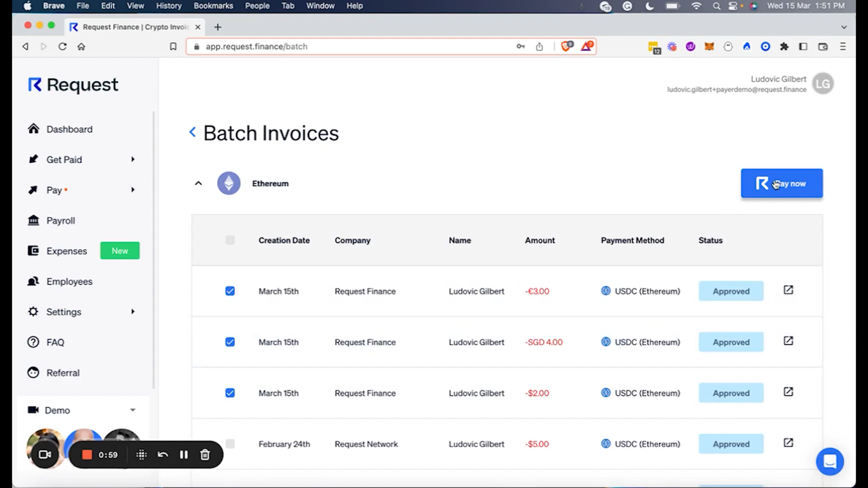
Task: Check the February 24th invoice checkbox
Action: pyautogui.click(x=230, y=444)
